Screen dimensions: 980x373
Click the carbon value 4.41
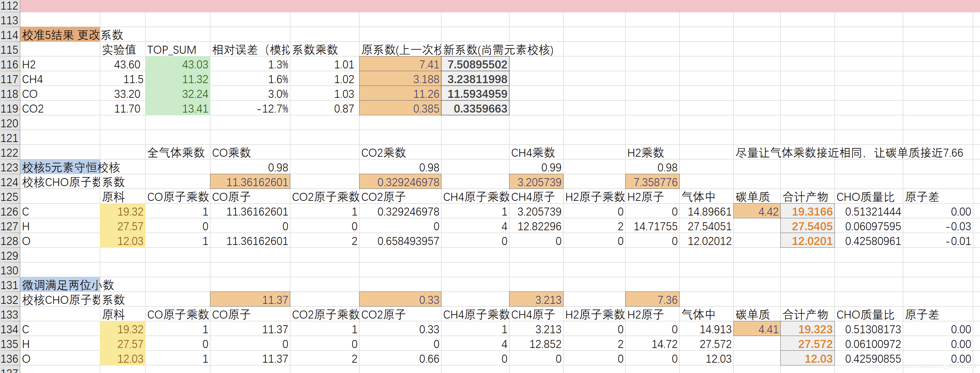757,329
